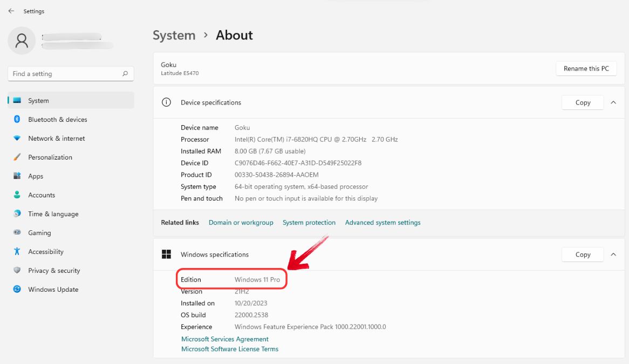
Task: Open the Apps settings section
Action: click(x=35, y=176)
